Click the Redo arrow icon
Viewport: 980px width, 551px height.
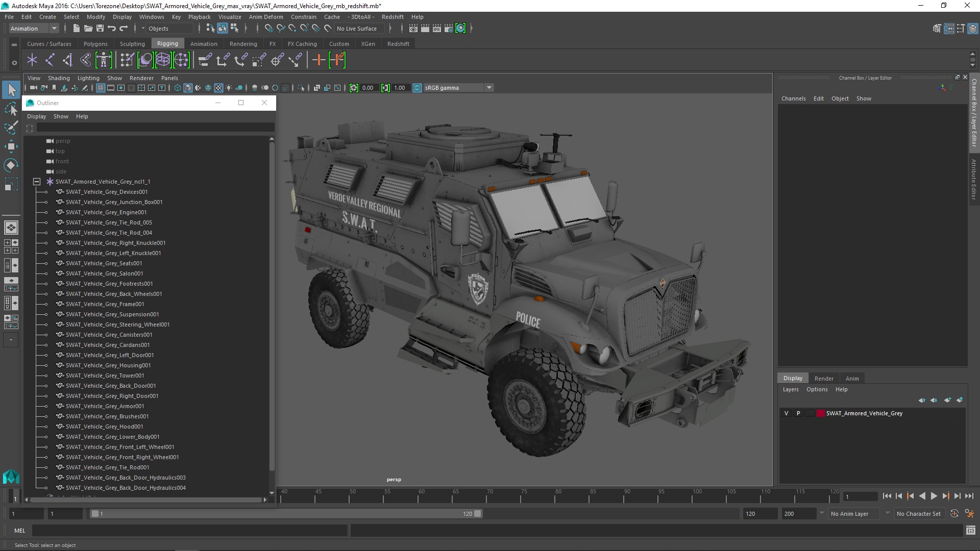(x=124, y=29)
